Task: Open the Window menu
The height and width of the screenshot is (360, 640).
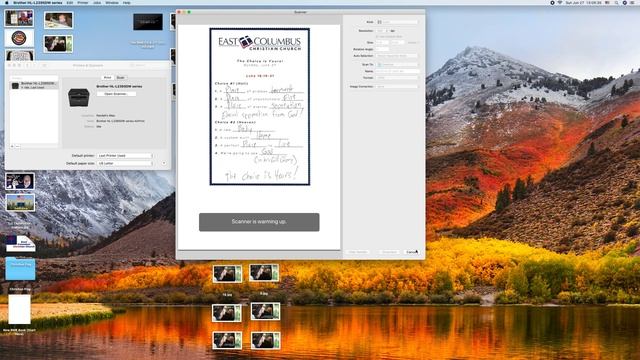Action: pyautogui.click(x=112, y=2)
